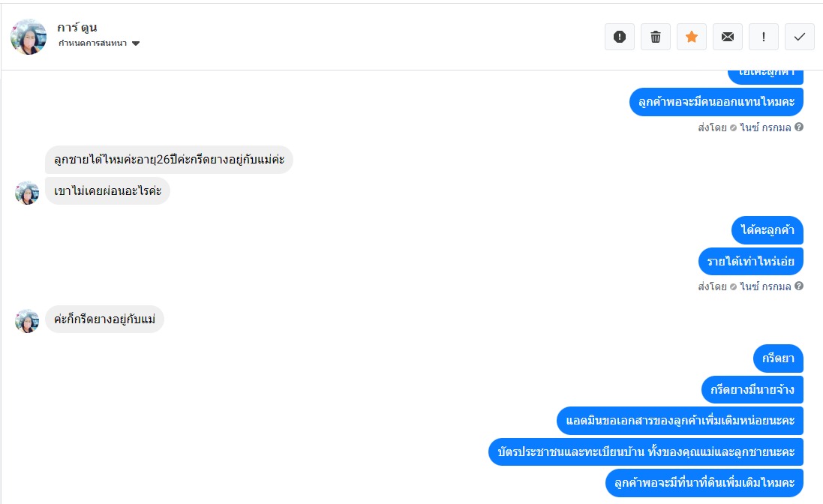The width and height of the screenshot is (823, 504).
Task: Click the contact name การ์ ตูน
Action: pos(77,27)
